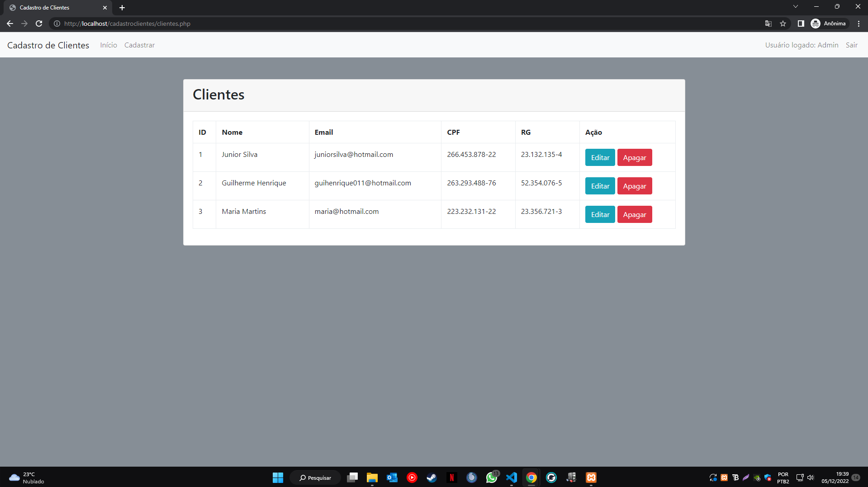Bookmark this page with the star icon

coord(783,24)
